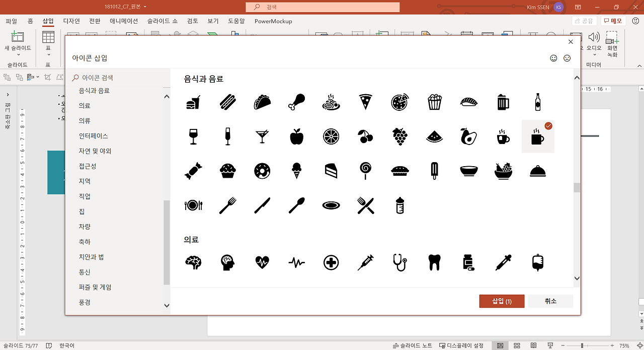Select the pizza slice icon

pos(365,102)
